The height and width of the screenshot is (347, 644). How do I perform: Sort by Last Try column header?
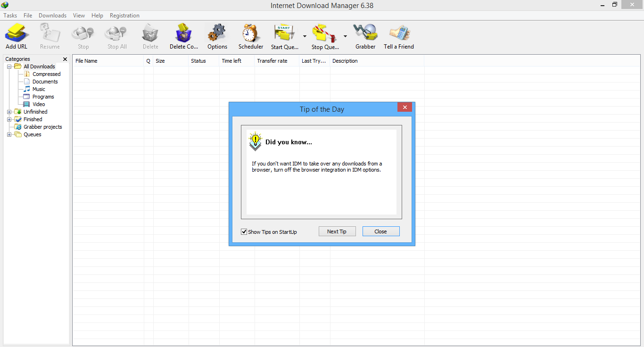[x=315, y=61]
